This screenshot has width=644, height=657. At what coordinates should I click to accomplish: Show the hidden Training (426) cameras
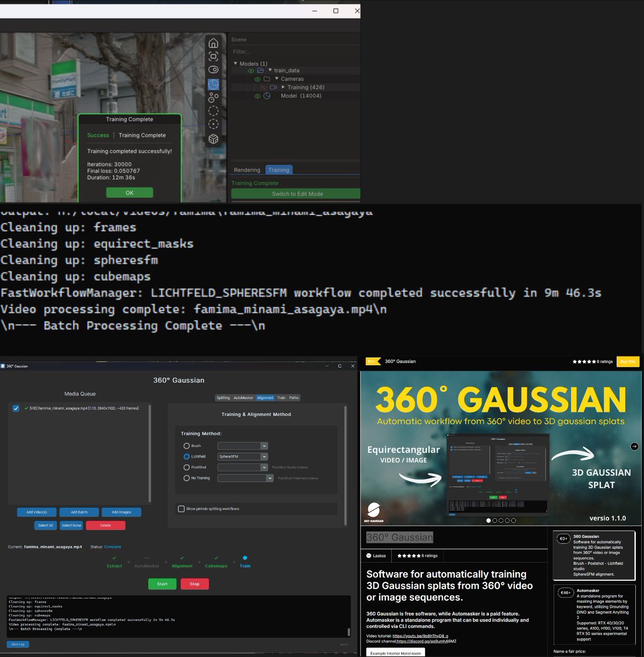[264, 87]
